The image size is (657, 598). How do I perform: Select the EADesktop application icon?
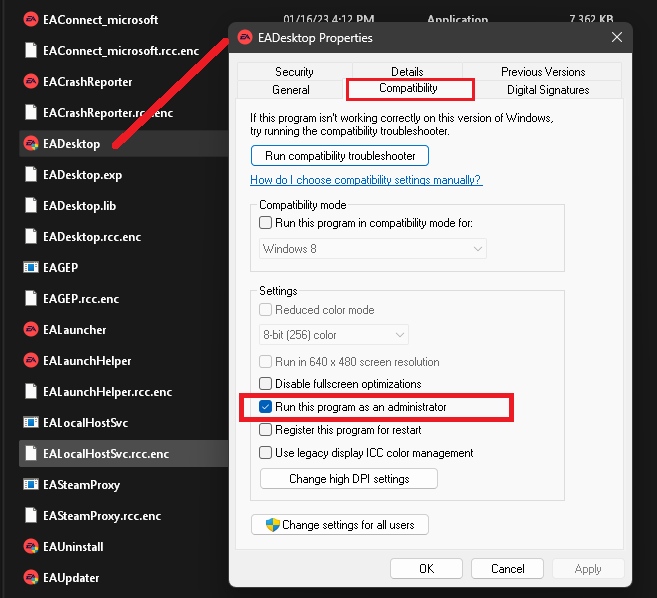coord(31,143)
